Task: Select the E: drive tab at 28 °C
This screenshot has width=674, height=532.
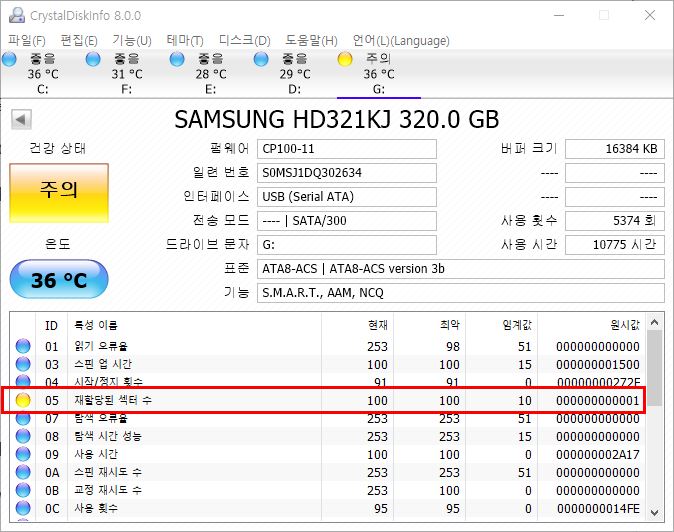Action: pos(211,73)
